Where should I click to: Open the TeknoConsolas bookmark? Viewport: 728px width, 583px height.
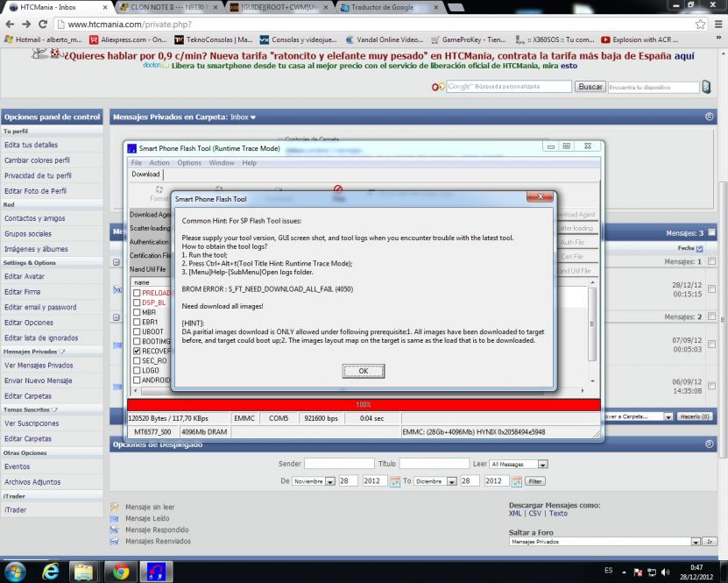(x=214, y=40)
